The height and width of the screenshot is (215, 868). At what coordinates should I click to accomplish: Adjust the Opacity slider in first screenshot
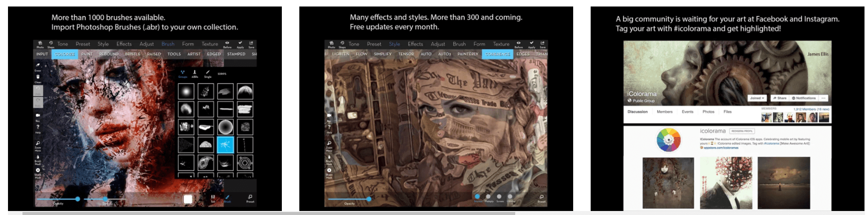pyautogui.click(x=58, y=199)
